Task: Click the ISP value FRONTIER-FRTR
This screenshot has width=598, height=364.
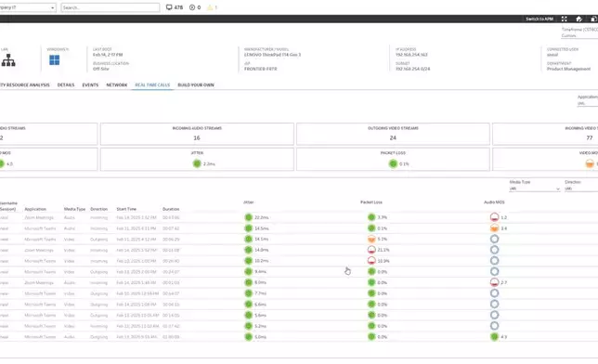Action: click(261, 69)
